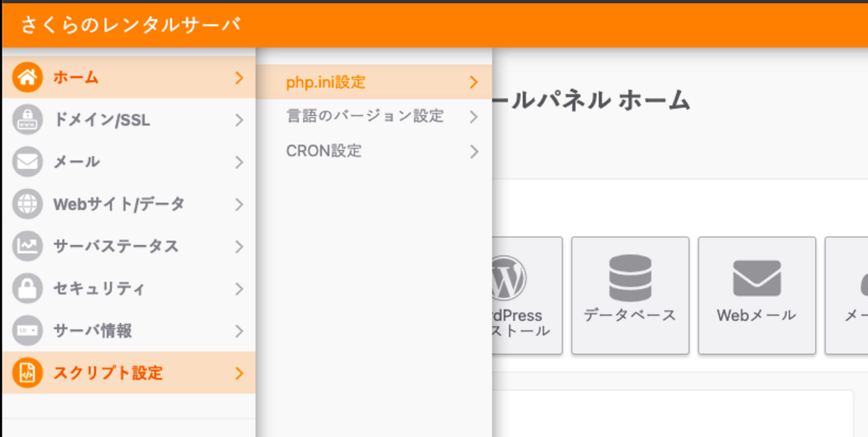
Task: Expand the ホーム row chevron
Action: (239, 78)
